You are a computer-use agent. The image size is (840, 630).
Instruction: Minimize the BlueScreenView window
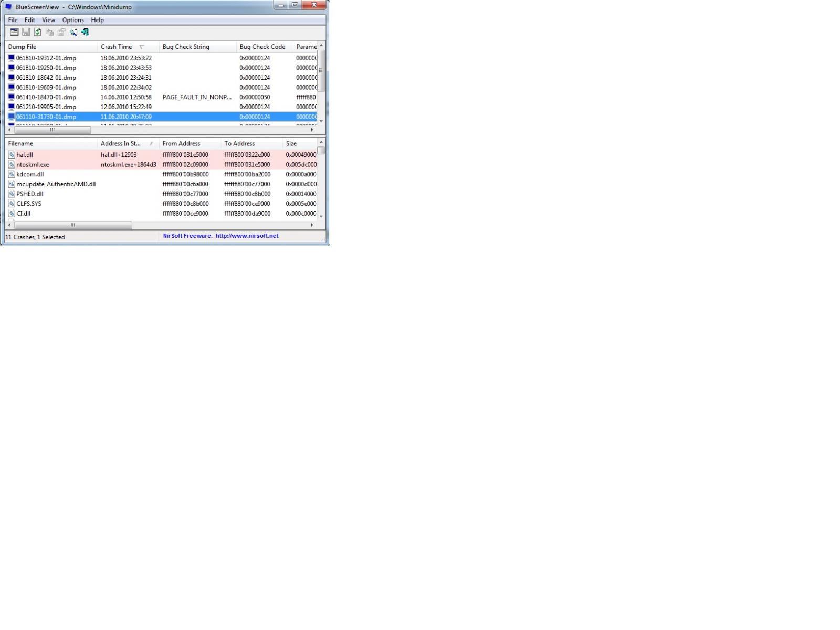click(281, 5)
